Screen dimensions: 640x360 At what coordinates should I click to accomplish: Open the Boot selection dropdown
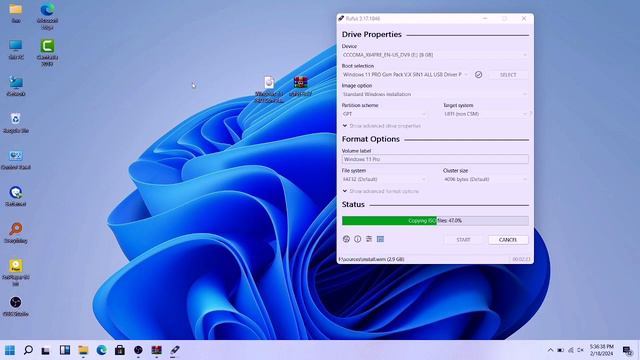406,75
